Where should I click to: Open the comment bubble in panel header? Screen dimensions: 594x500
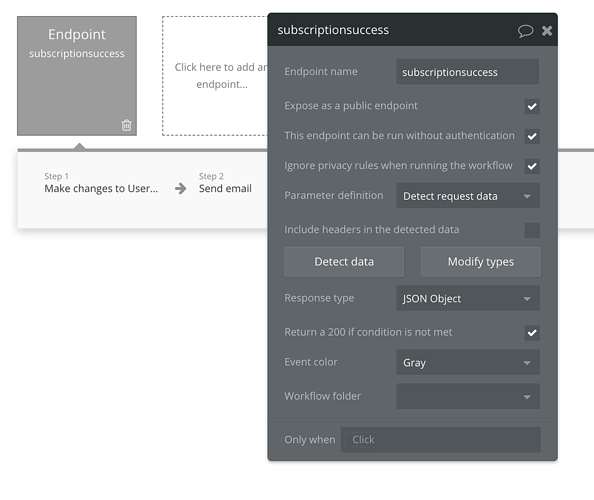[525, 31]
